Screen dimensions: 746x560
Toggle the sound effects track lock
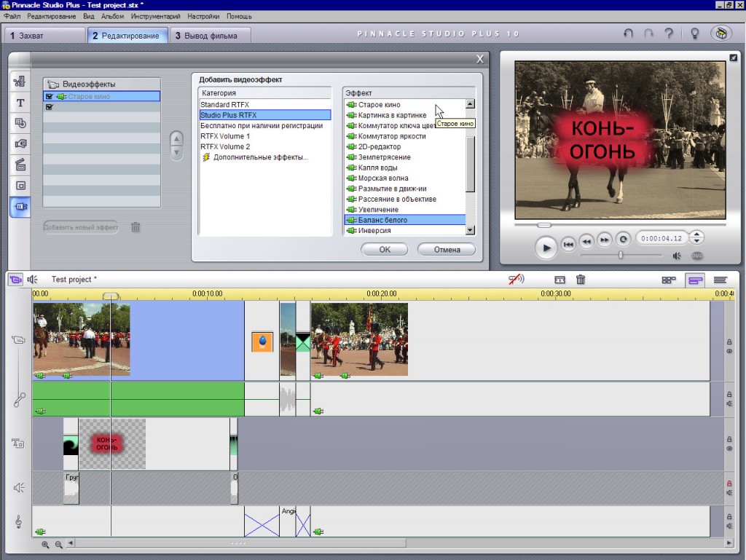pos(729,484)
